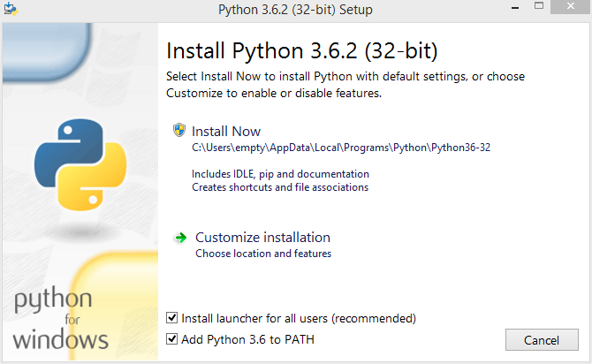The width and height of the screenshot is (592, 364).
Task: Toggle Add Python 3.6 to PATH checkbox
Action: (171, 339)
